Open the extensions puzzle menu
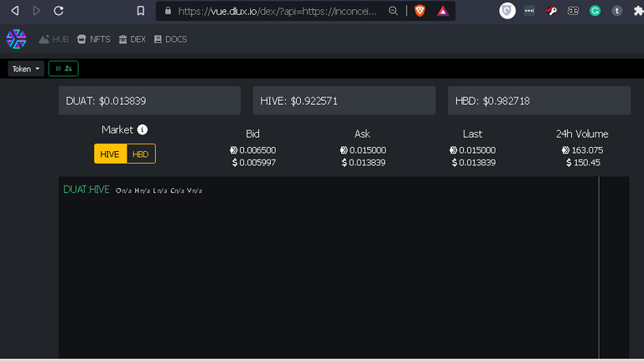The height and width of the screenshot is (361, 644). [639, 11]
